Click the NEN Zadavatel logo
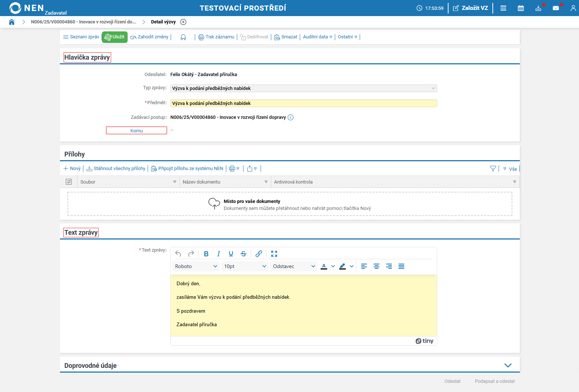Viewport: 579px width, 392px height. (38, 9)
